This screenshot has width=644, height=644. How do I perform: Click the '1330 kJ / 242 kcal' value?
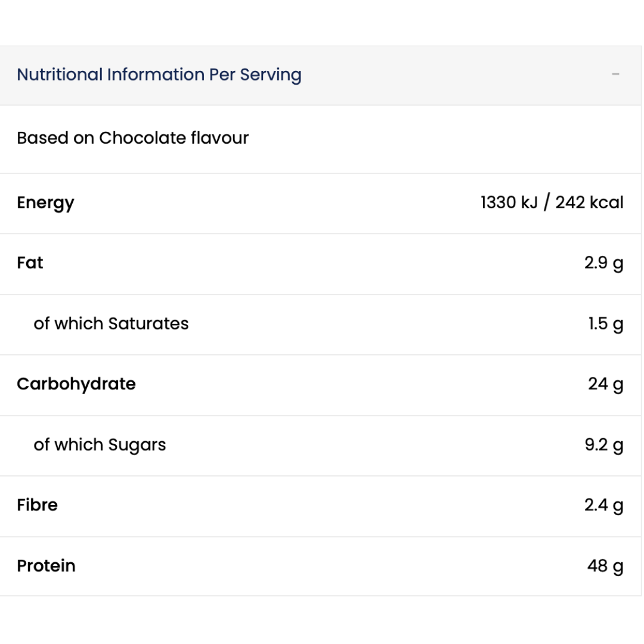(x=552, y=203)
